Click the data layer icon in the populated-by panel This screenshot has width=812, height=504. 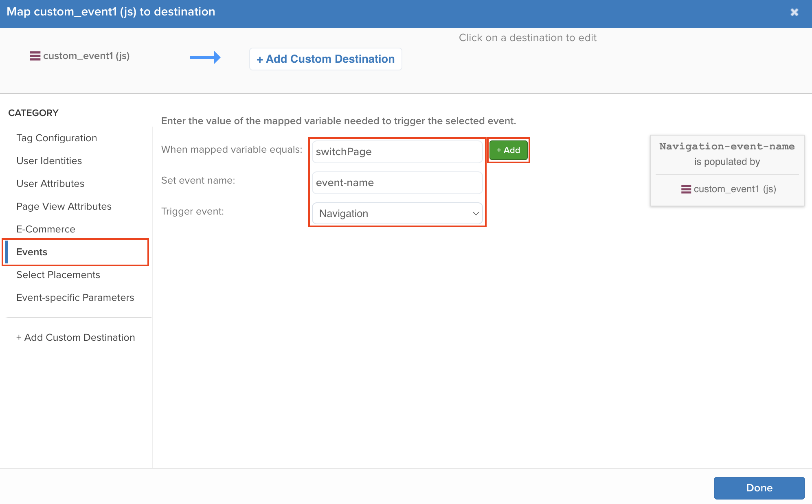point(686,189)
